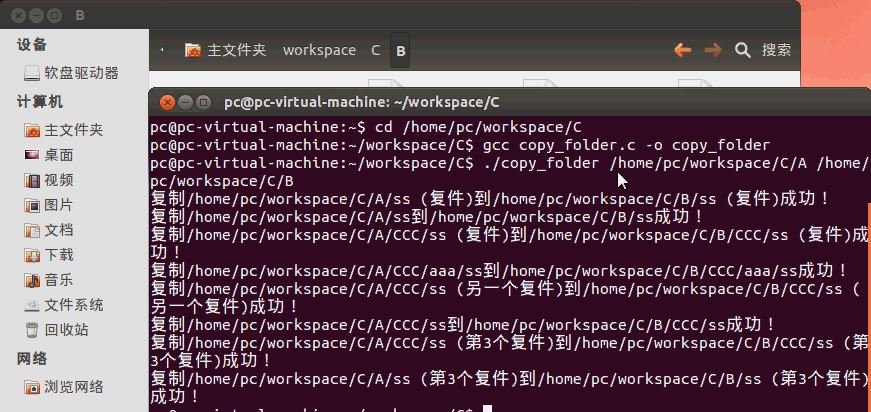Click the orange back navigation arrow
This screenshot has height=412, width=871.
pos(683,50)
